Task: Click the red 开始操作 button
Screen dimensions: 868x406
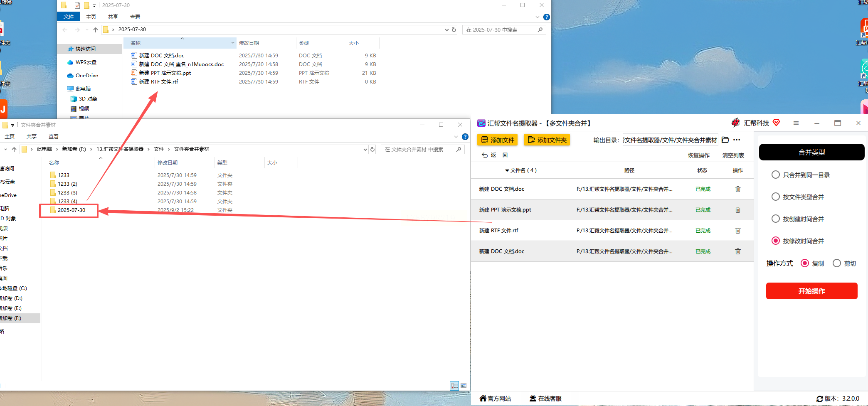Action: pyautogui.click(x=811, y=291)
